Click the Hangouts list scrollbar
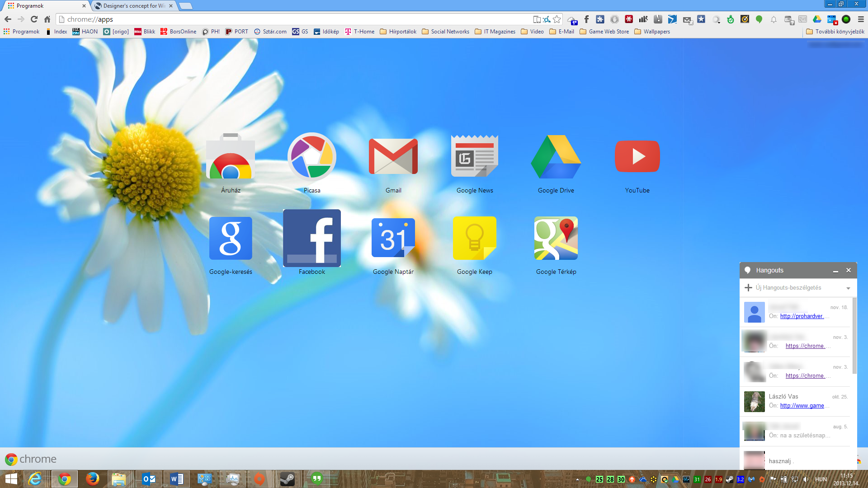This screenshot has height=488, width=868. (x=854, y=336)
